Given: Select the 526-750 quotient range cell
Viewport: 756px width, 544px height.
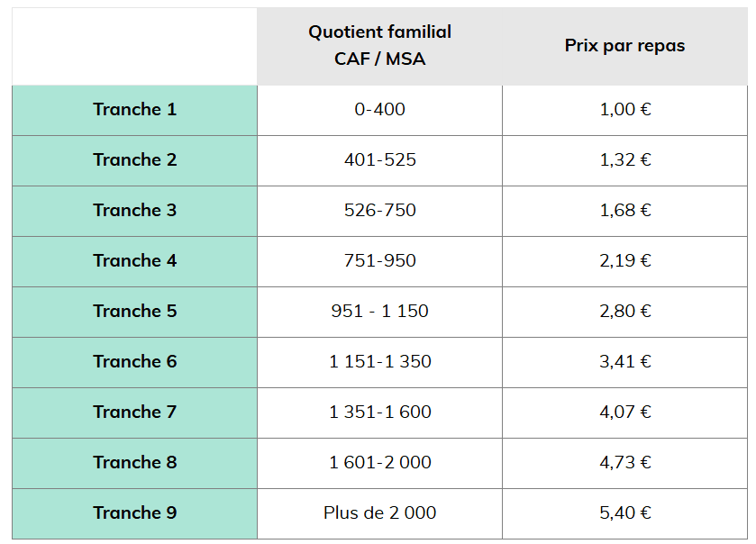Looking at the screenshot, I should coord(379,211).
